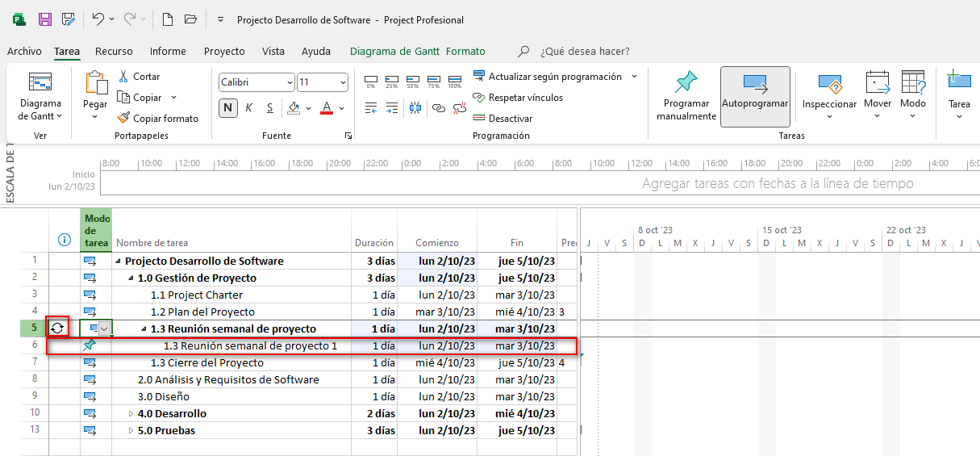
Task: Enable Autoprogramar scheduling mode
Action: [754, 96]
